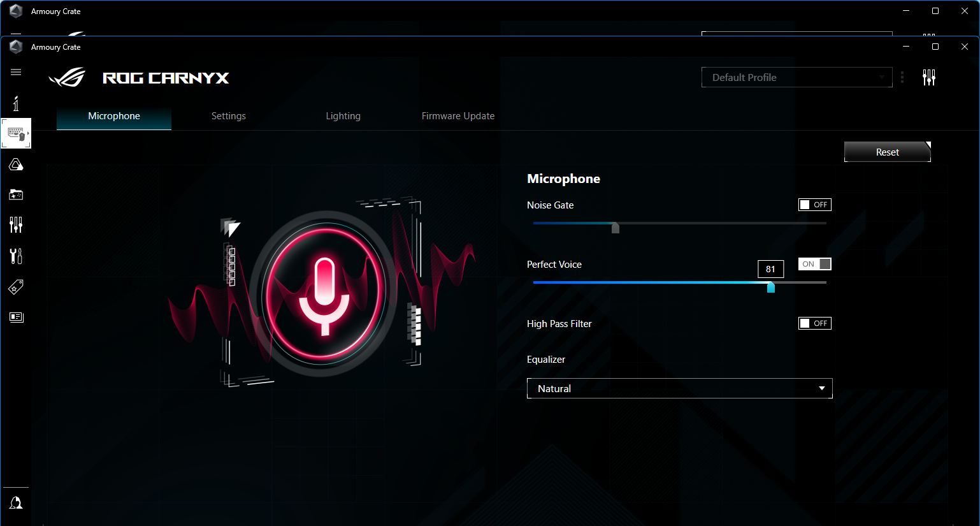Open the Lighting tab
The image size is (980, 526).
[x=343, y=116]
